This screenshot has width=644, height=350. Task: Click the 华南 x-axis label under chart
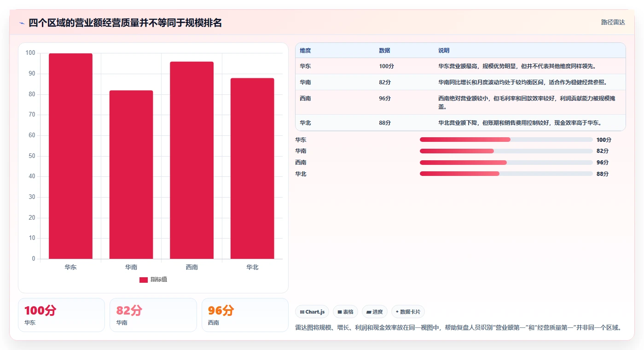pos(131,267)
